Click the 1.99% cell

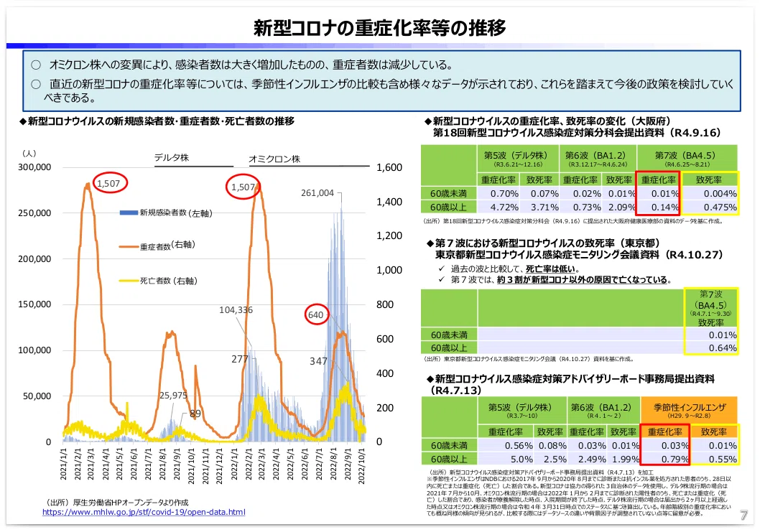pos(623,459)
